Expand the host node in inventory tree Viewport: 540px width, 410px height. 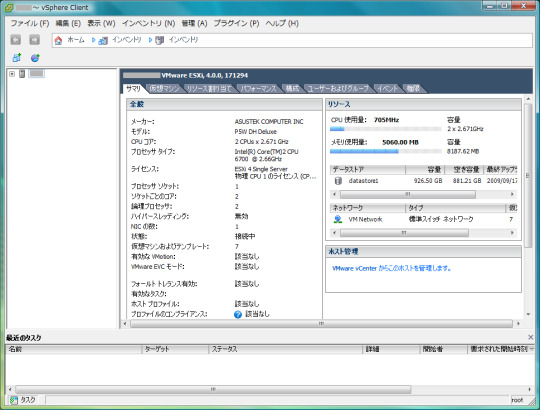pos(12,74)
